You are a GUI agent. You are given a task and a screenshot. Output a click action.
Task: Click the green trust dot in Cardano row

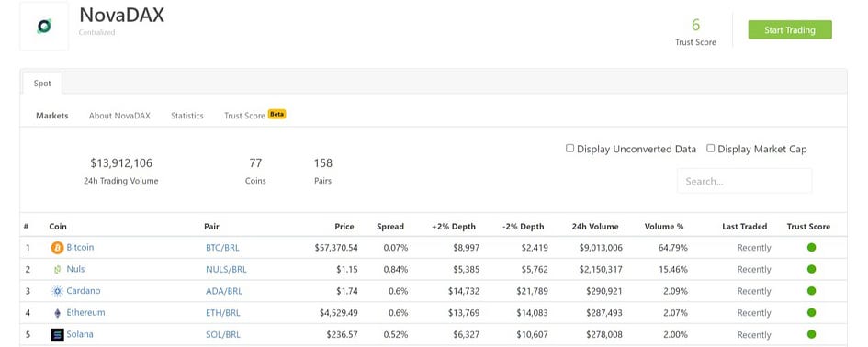pyautogui.click(x=812, y=291)
